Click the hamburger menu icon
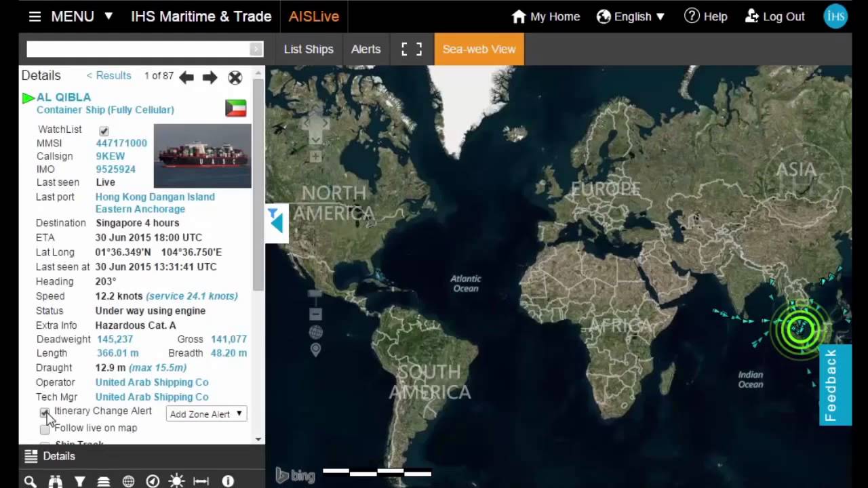 (x=35, y=16)
